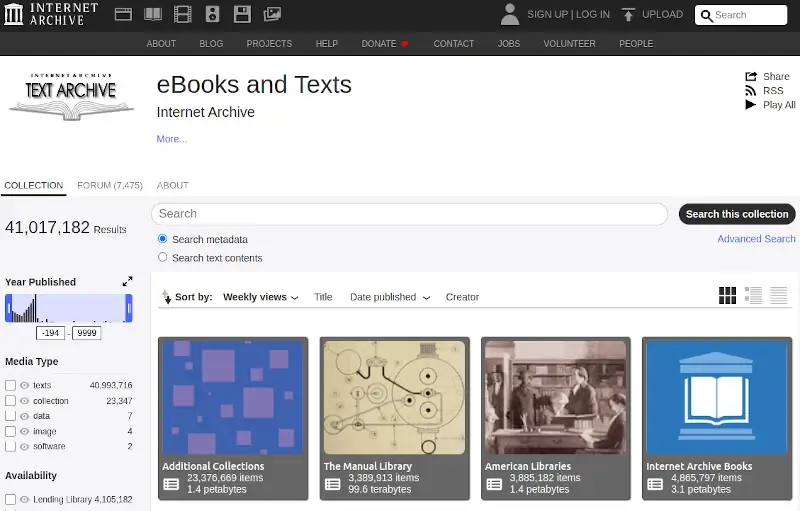Open the Images icon in top bar

click(272, 14)
